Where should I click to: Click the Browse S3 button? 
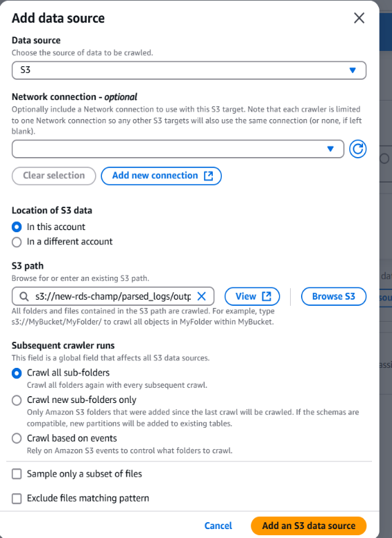click(x=333, y=296)
